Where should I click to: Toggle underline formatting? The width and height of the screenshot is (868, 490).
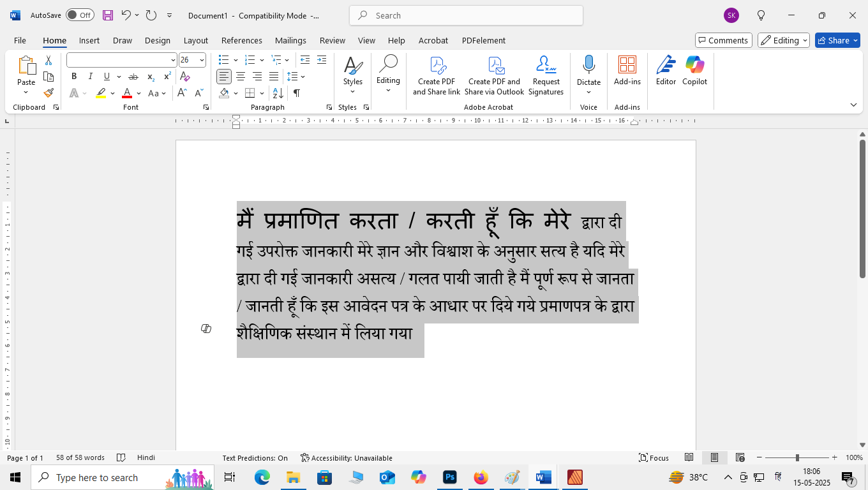[107, 77]
